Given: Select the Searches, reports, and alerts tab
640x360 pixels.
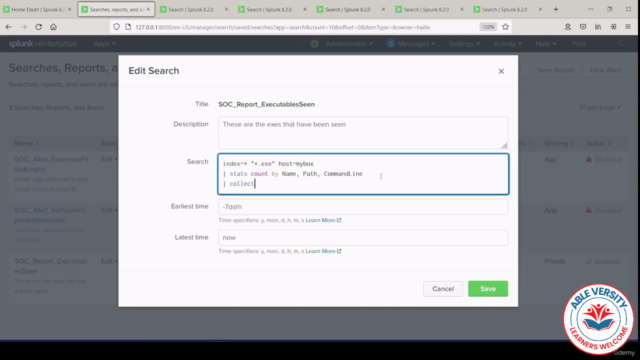Looking at the screenshot, I should pos(116,9).
